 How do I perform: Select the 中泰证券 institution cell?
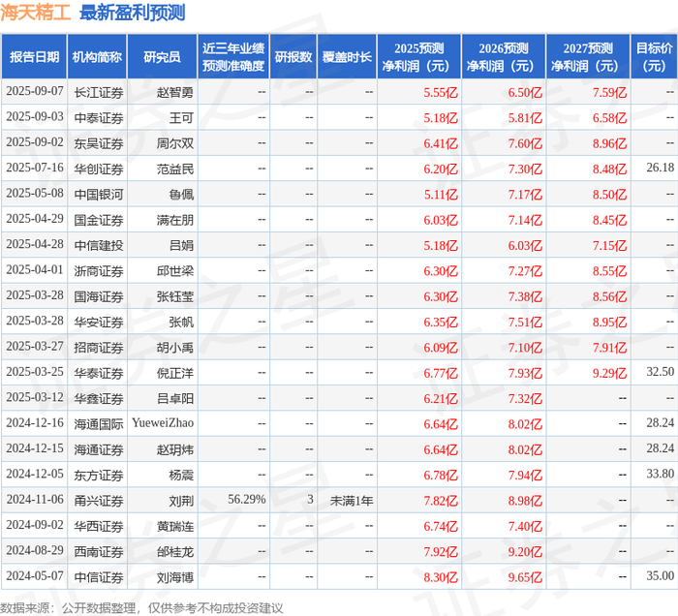coord(99,117)
